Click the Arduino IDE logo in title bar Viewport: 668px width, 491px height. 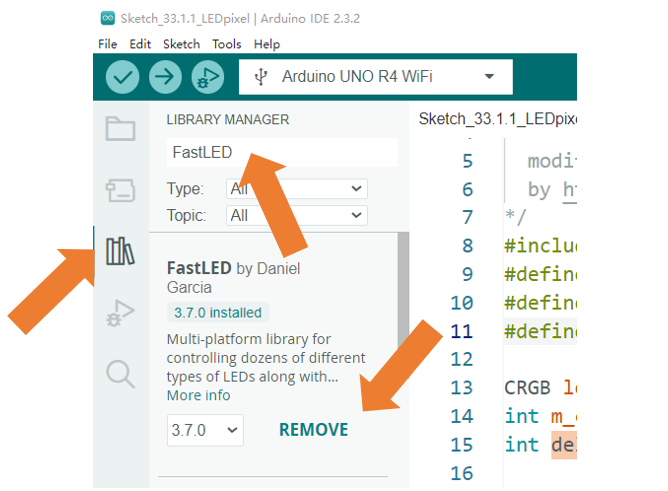click(108, 18)
